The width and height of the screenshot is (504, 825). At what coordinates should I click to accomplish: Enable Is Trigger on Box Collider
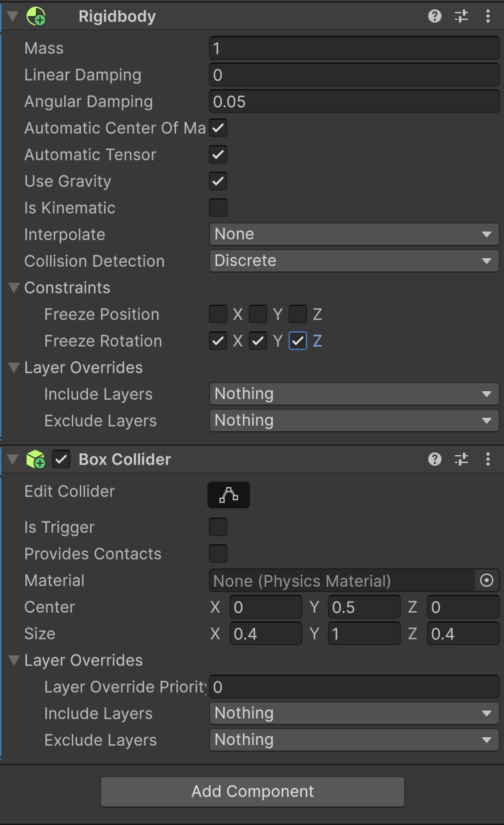tap(218, 528)
